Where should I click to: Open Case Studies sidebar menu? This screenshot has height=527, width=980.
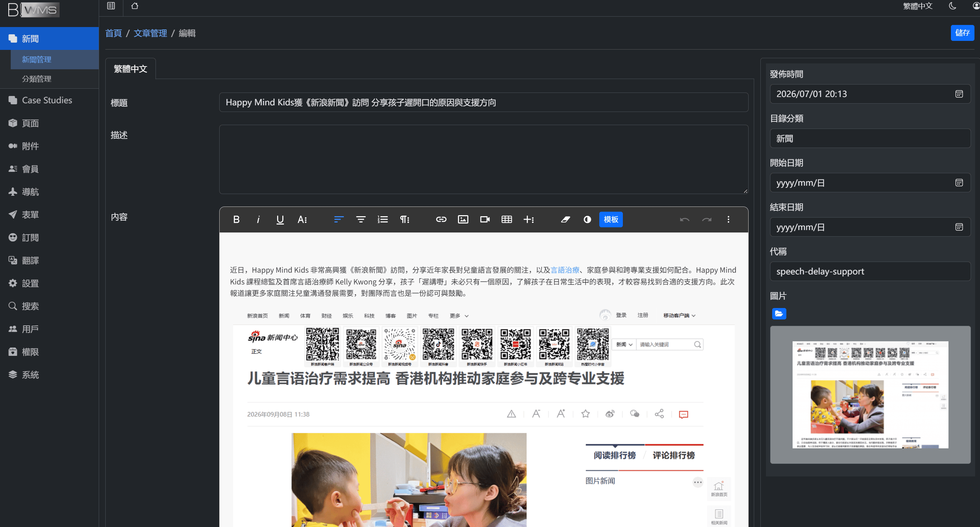tap(50, 100)
